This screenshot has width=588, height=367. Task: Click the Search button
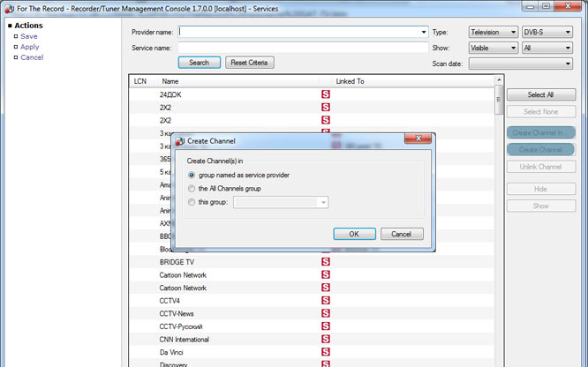pyautogui.click(x=199, y=63)
